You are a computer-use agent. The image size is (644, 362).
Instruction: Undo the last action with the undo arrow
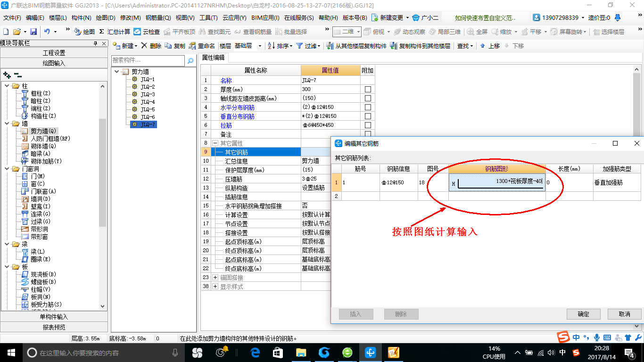pos(47,32)
